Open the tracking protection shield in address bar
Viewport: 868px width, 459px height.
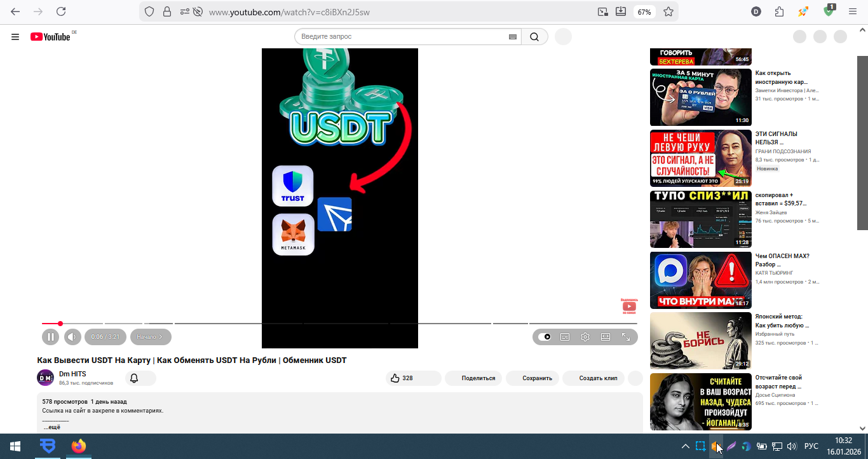point(150,11)
